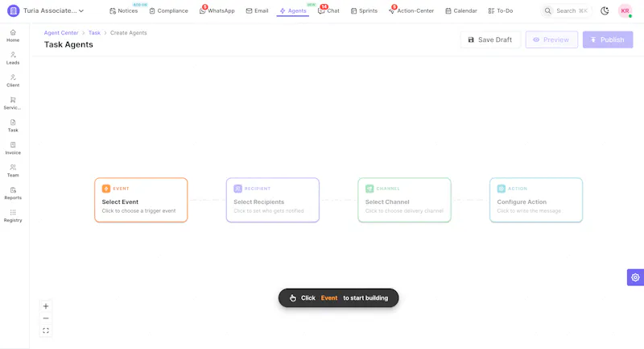644x349 pixels.
Task: Open the Select Channel card
Action: [405, 200]
